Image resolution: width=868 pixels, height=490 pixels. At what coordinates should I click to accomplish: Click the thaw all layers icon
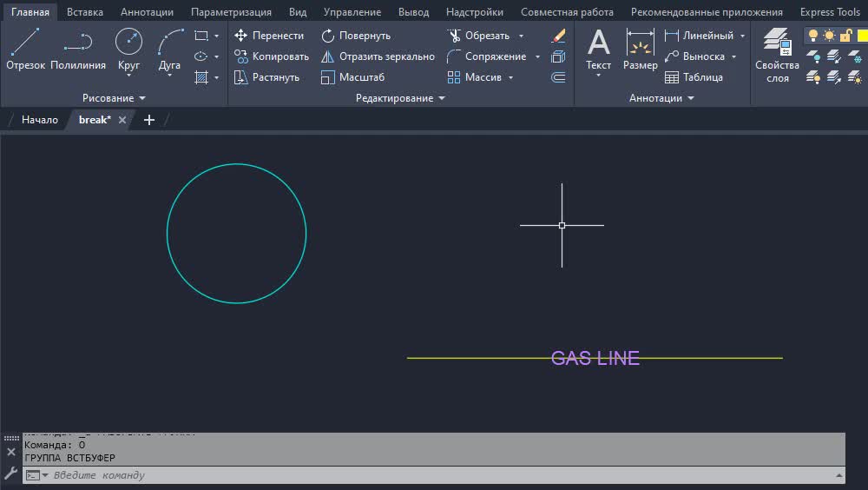point(855,77)
